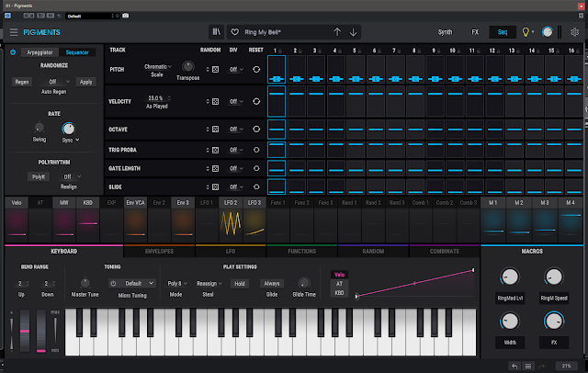Image resolution: width=588 pixels, height=373 pixels.
Task: Open the LFO modulation tab
Action: pyautogui.click(x=231, y=252)
